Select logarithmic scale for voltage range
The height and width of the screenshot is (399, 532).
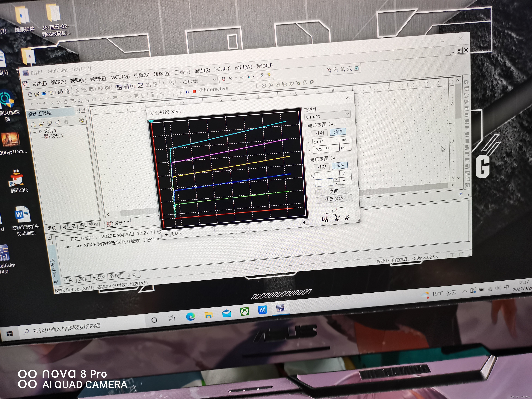[321, 167]
